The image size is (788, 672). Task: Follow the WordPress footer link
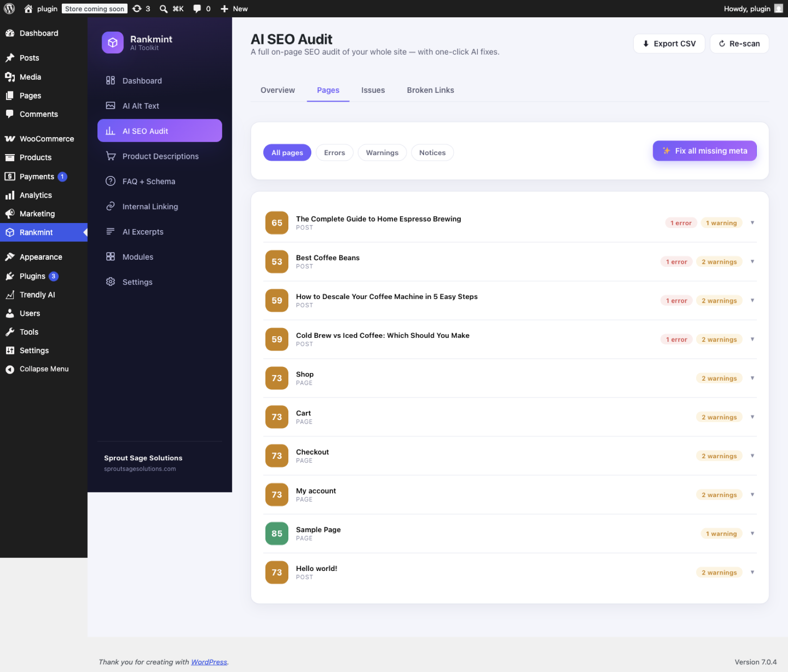click(x=209, y=662)
